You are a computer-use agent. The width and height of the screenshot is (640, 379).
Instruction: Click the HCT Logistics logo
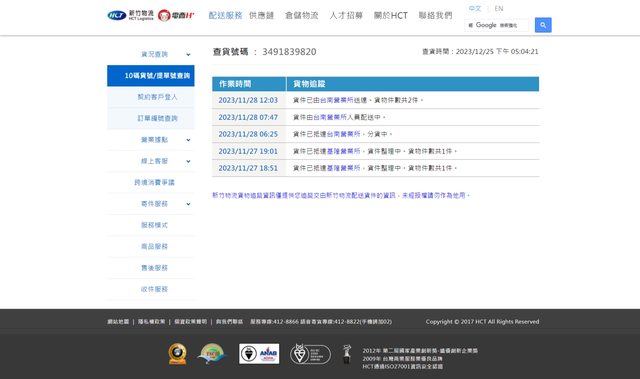coord(130,16)
